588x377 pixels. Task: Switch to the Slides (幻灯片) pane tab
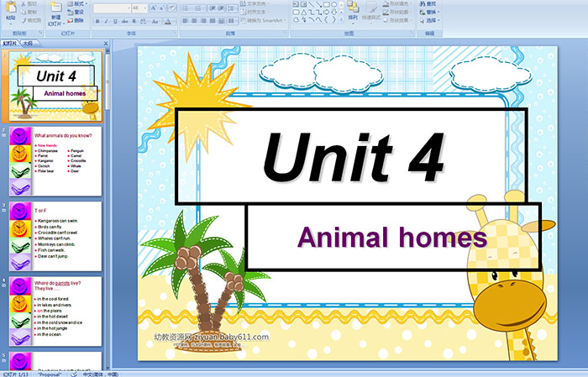tap(10, 44)
